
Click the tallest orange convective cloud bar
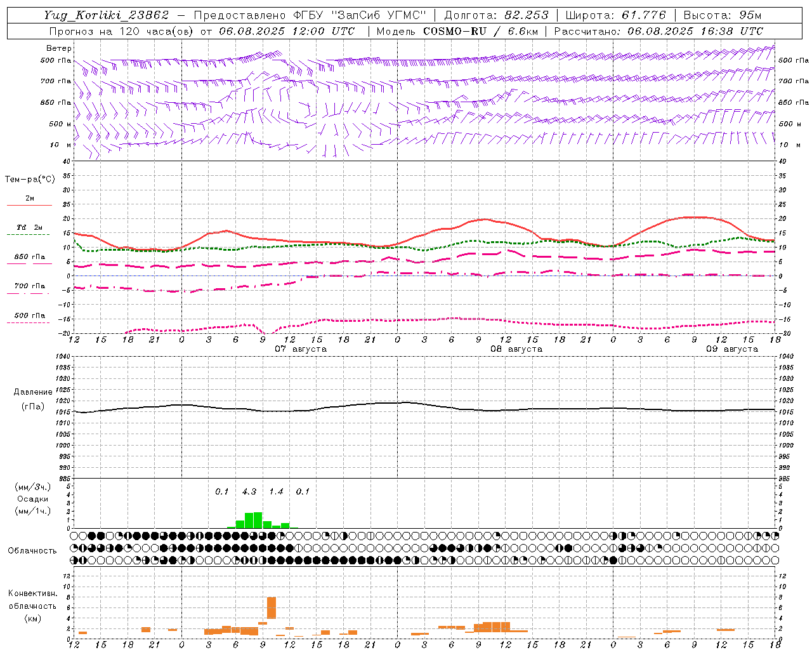[x=272, y=607]
